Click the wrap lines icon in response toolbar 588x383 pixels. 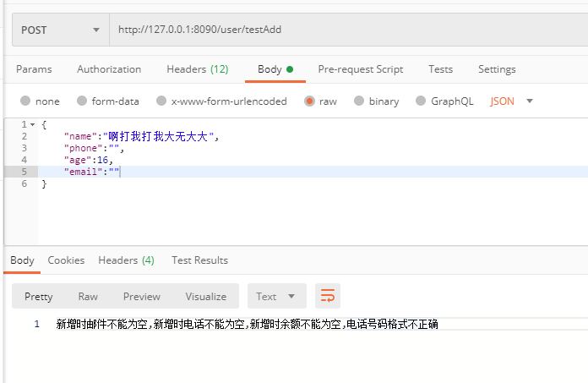pos(328,296)
